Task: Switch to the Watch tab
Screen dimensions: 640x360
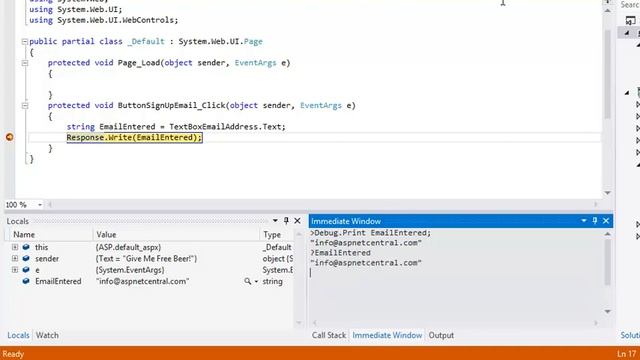Action: point(47,335)
